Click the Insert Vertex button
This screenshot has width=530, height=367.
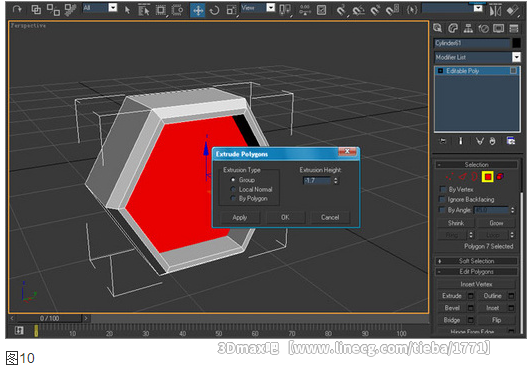click(x=476, y=284)
